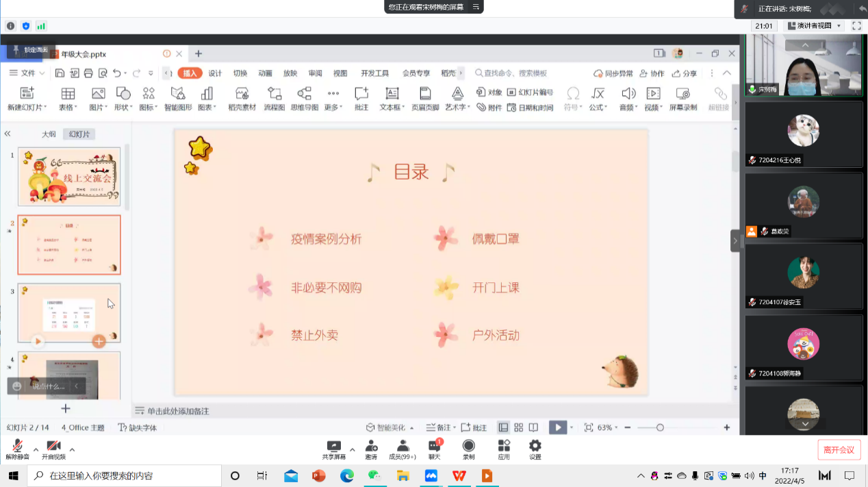Click the 缺失字体 missing fonts notice
The image size is (868, 487).
(x=138, y=427)
